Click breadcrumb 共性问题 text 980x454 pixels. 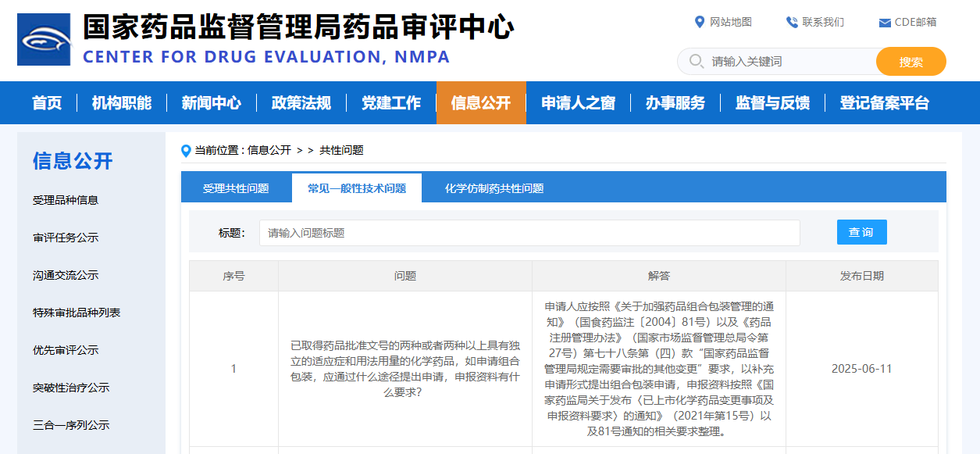341,150
